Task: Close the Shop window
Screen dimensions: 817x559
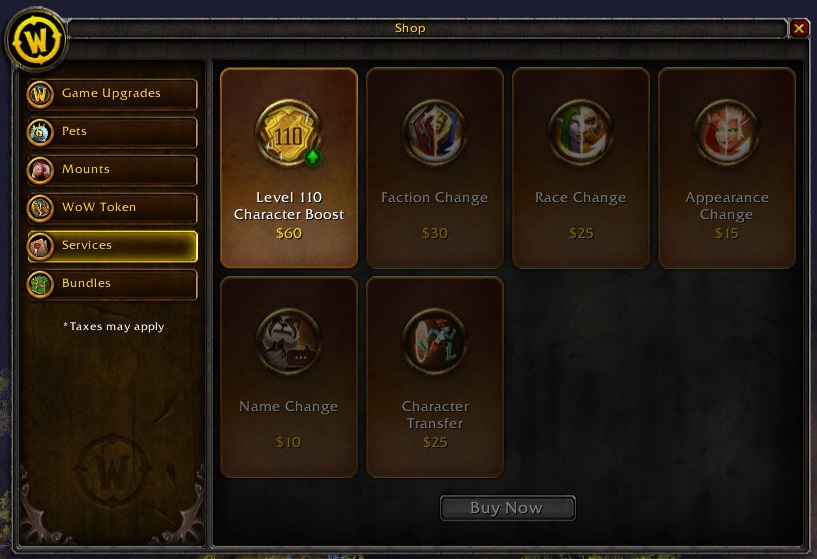Action: click(799, 28)
